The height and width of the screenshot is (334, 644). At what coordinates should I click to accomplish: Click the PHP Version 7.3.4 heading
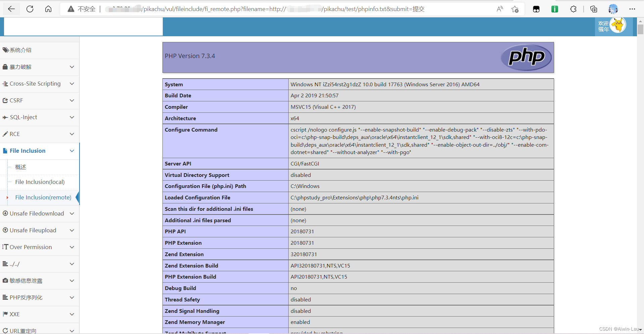click(190, 56)
